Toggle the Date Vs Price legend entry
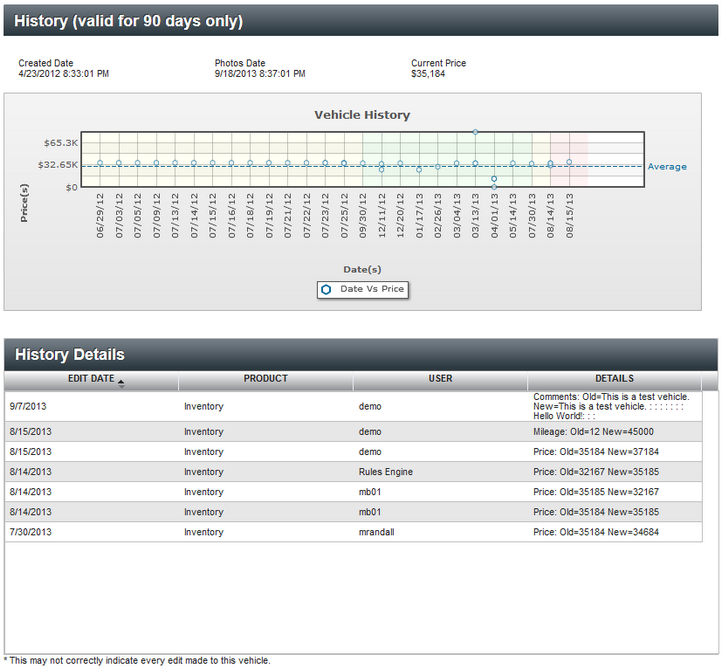This screenshot has height=669, width=722. (x=363, y=290)
